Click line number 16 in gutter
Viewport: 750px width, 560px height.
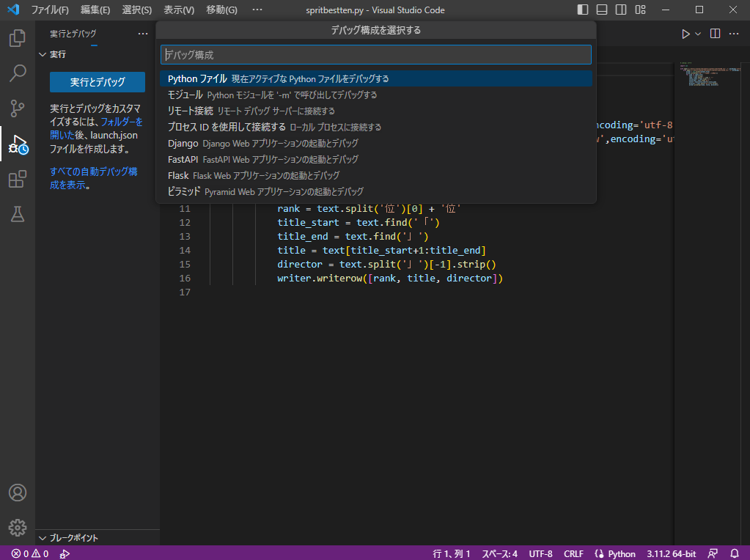(185, 278)
